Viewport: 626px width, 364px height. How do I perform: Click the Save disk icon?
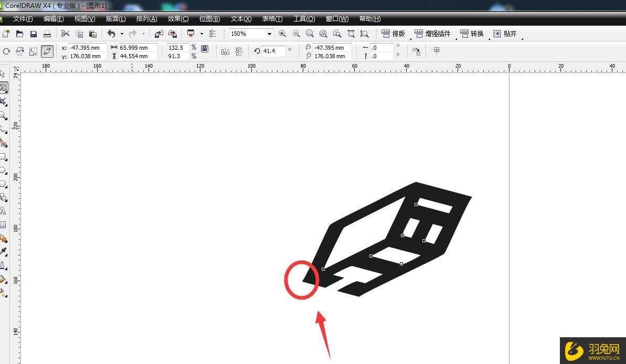tap(34, 34)
